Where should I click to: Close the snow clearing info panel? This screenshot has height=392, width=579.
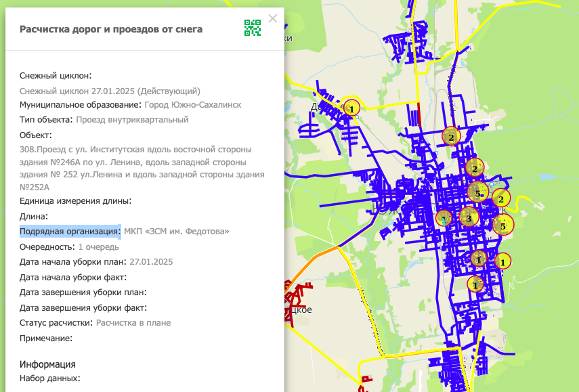click(273, 19)
